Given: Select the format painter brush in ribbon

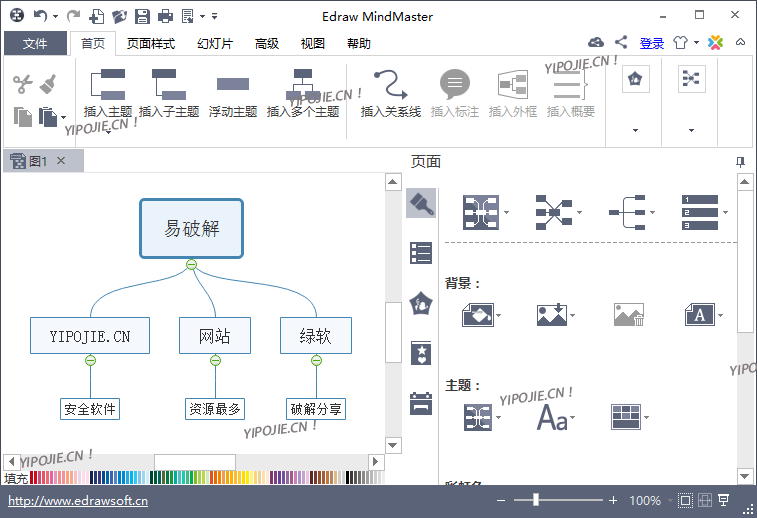Looking at the screenshot, I should pos(48,84).
